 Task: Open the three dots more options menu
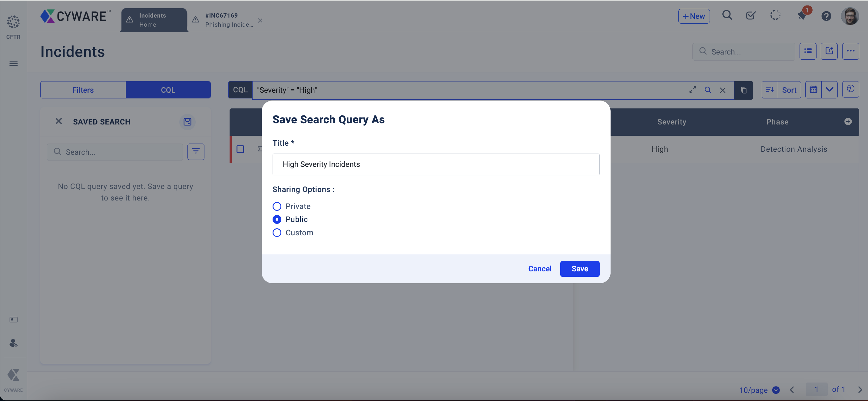850,51
